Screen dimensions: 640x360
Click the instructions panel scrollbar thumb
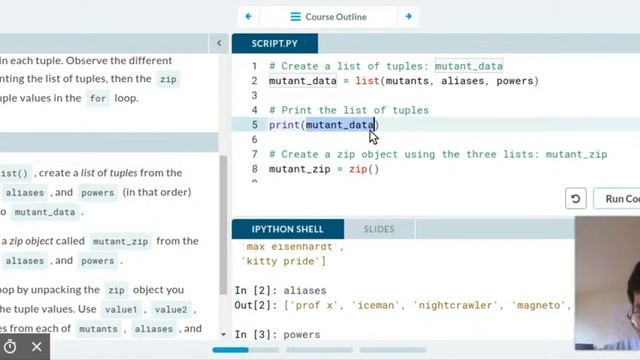point(223,225)
